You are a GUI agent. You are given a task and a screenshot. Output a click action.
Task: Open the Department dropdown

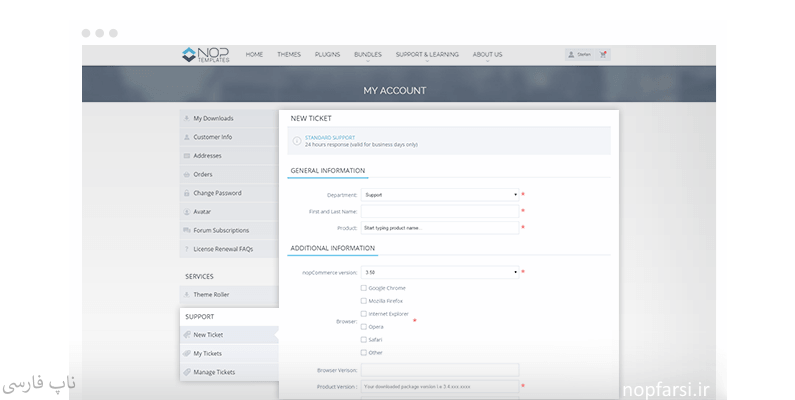440,195
